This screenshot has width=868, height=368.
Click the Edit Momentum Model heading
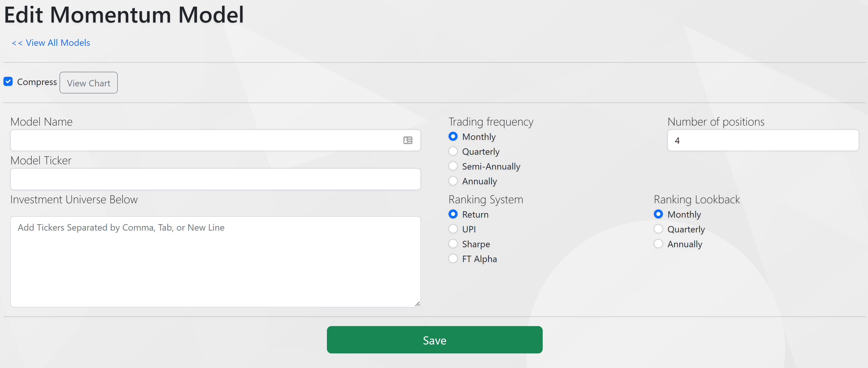(x=124, y=15)
